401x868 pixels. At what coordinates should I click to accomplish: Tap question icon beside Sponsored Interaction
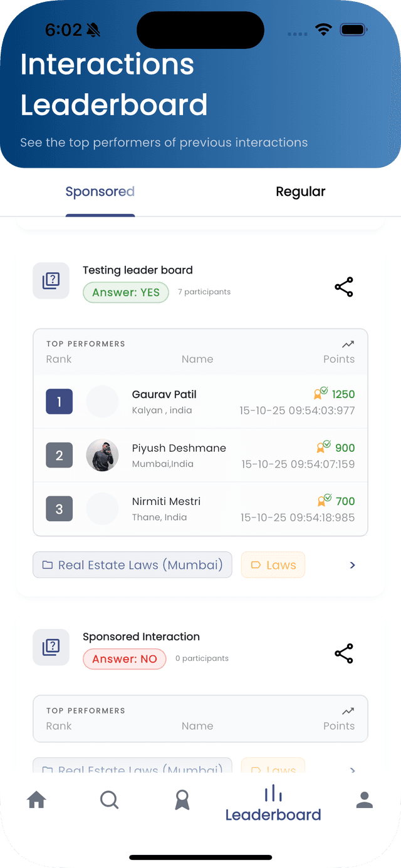click(x=51, y=648)
